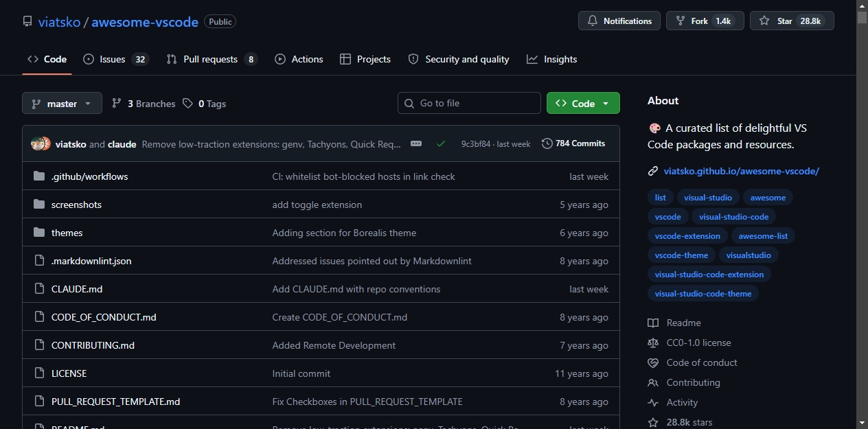Open commit 'add toggle extension'

[x=317, y=205]
